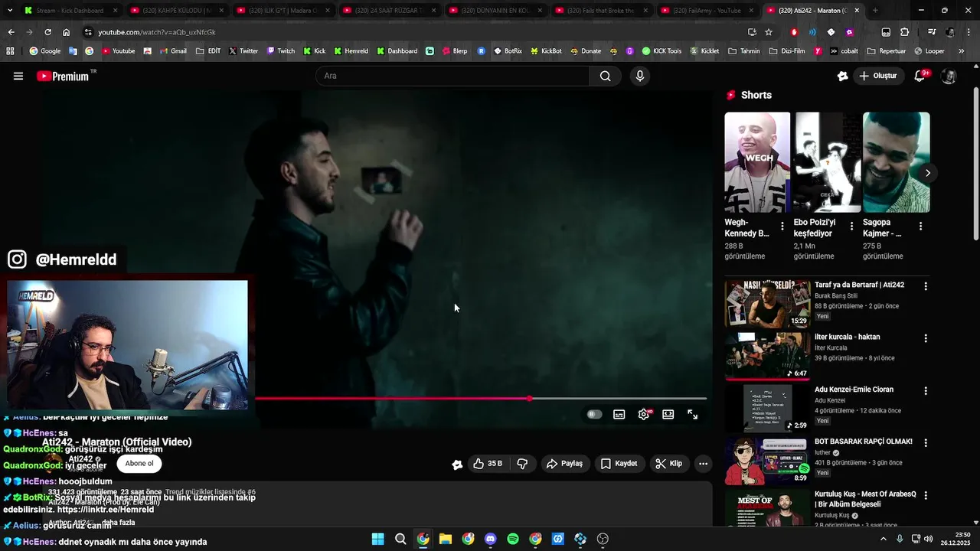Open the KICK Tools bookmark
The image size is (980, 551).
(661, 51)
